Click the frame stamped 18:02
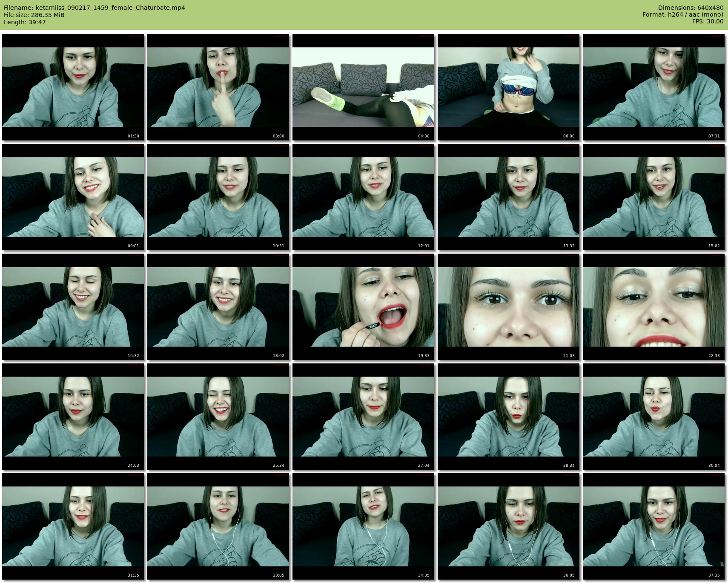This screenshot has height=583, width=728. coord(218,307)
